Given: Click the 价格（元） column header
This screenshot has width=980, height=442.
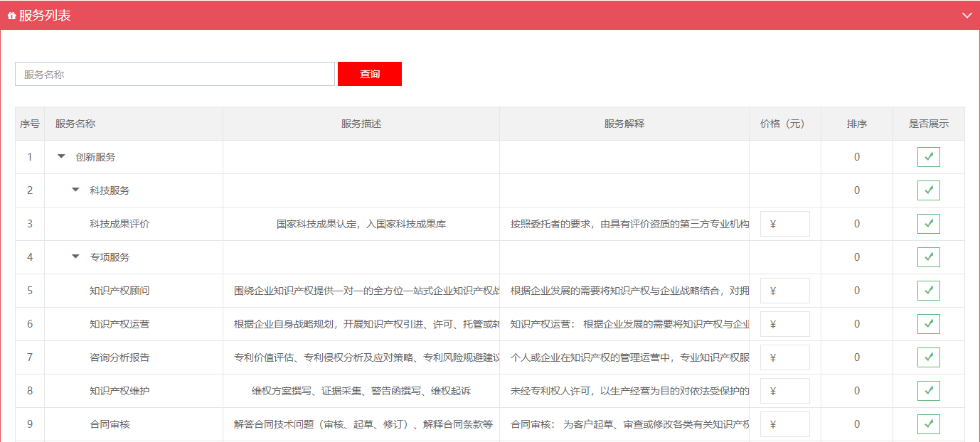Looking at the screenshot, I should coord(785,124).
